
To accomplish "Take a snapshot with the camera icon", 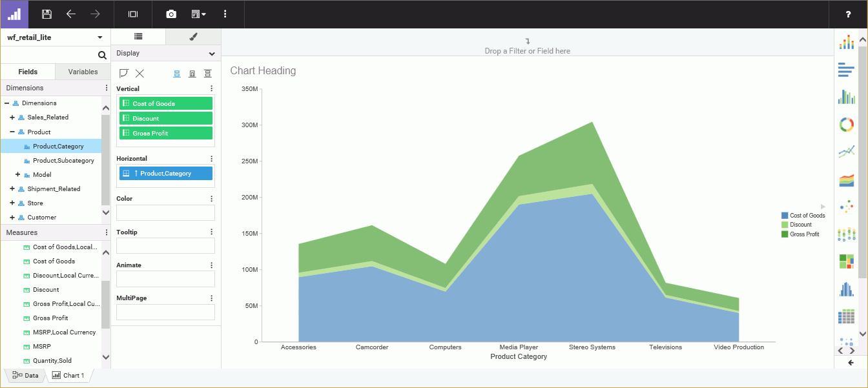I will [x=170, y=14].
